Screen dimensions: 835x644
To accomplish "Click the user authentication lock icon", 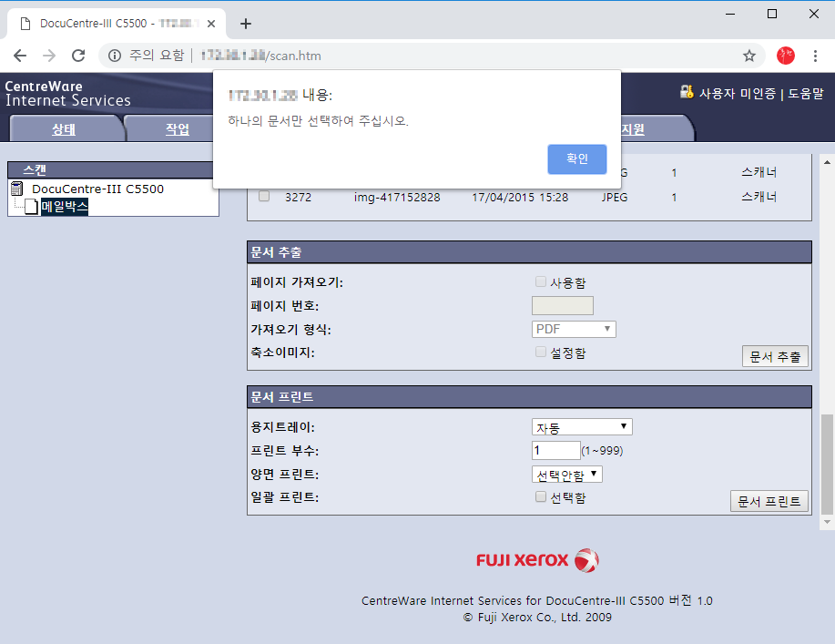I will click(687, 92).
